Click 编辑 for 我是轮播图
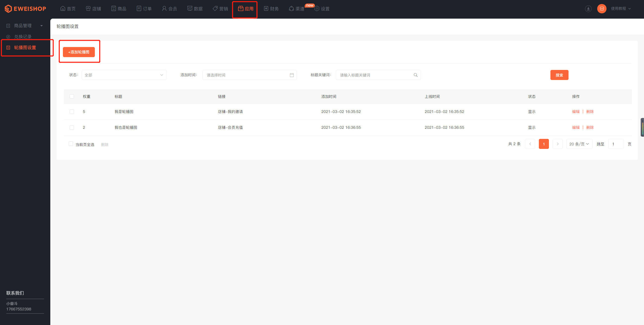 (576, 111)
